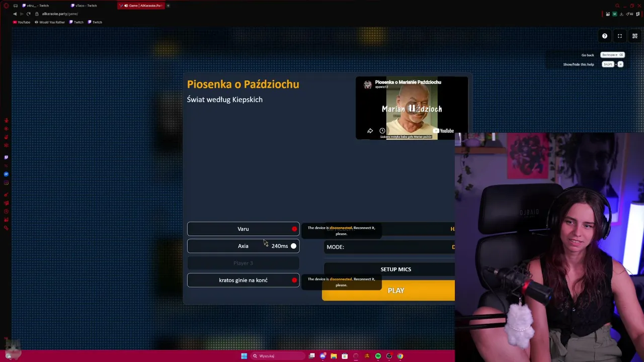Open Opera's tab search magnifier icon

pos(617,6)
